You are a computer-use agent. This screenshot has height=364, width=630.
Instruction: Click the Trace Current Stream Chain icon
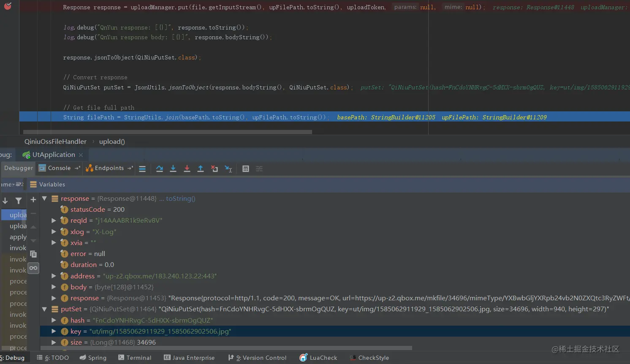coord(259,169)
